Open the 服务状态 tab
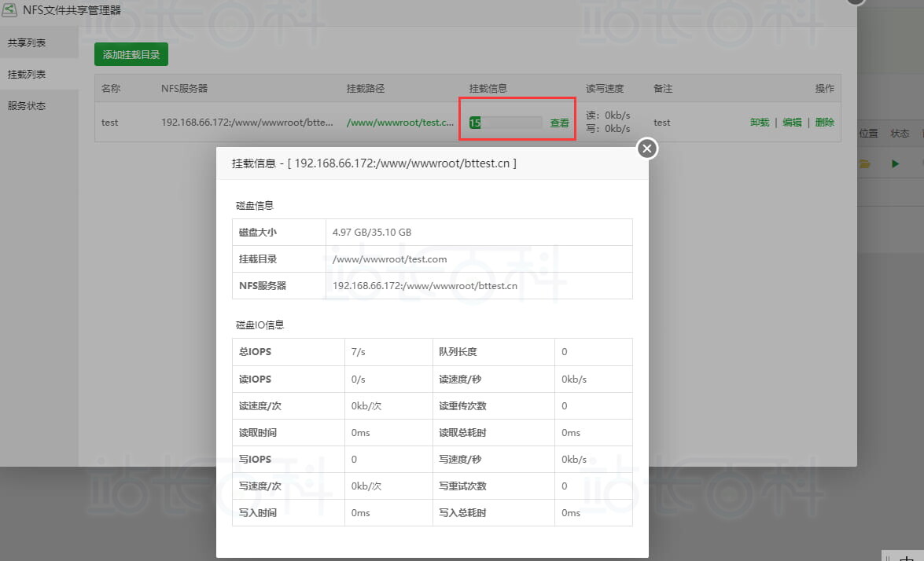This screenshot has height=561, width=924. [27, 105]
